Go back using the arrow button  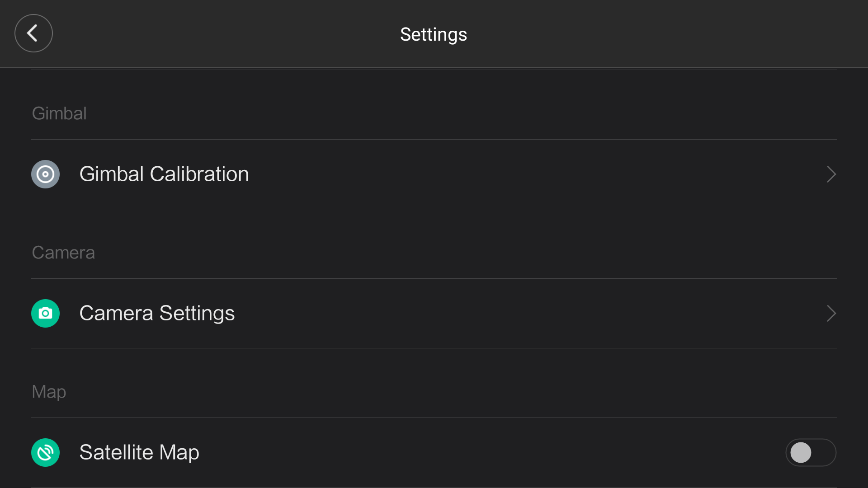[x=33, y=33]
